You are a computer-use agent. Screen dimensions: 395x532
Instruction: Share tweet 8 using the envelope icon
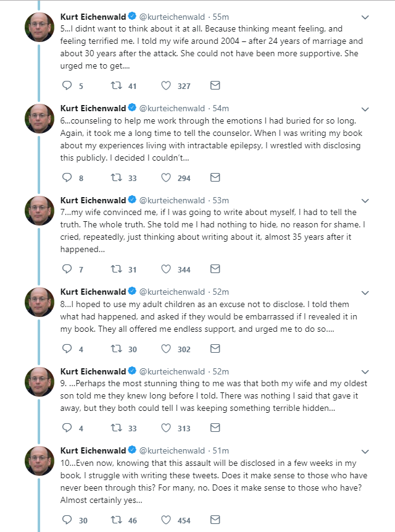215,348
